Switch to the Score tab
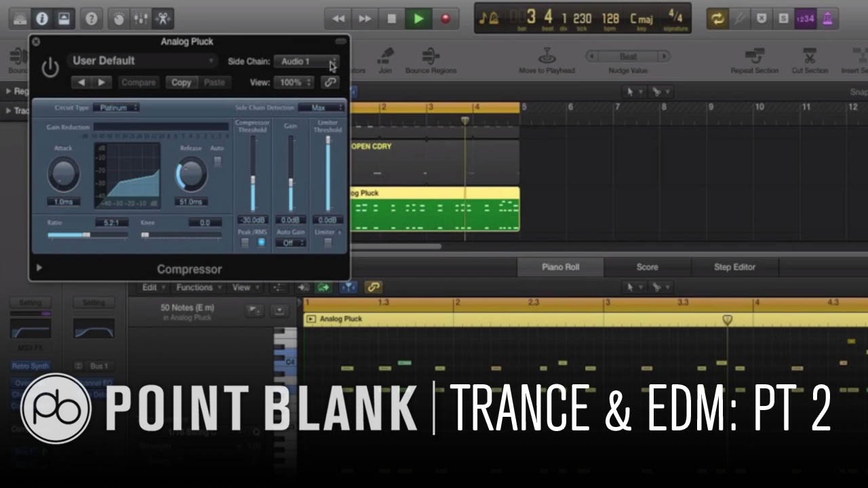This screenshot has height=488, width=868. pos(647,267)
